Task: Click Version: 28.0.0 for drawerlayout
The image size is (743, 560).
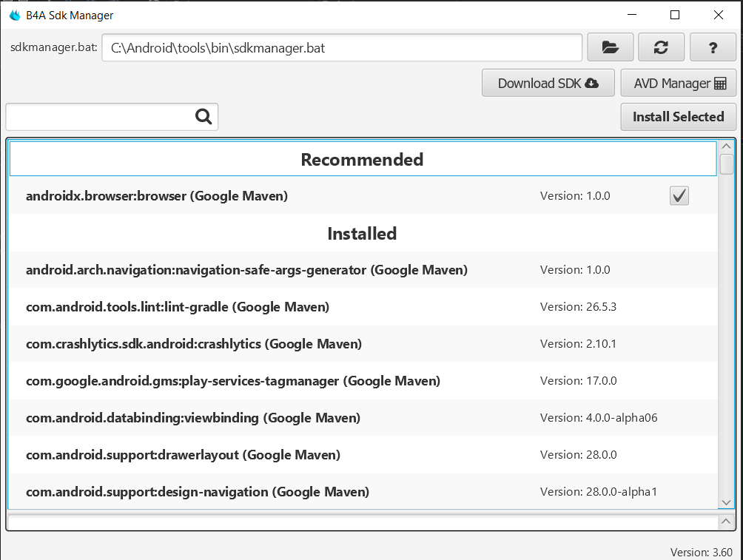Action: click(578, 454)
